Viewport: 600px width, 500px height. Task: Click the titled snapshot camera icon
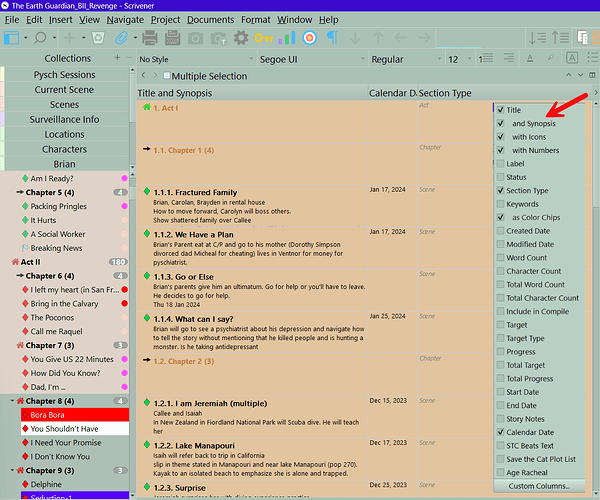coord(218,38)
